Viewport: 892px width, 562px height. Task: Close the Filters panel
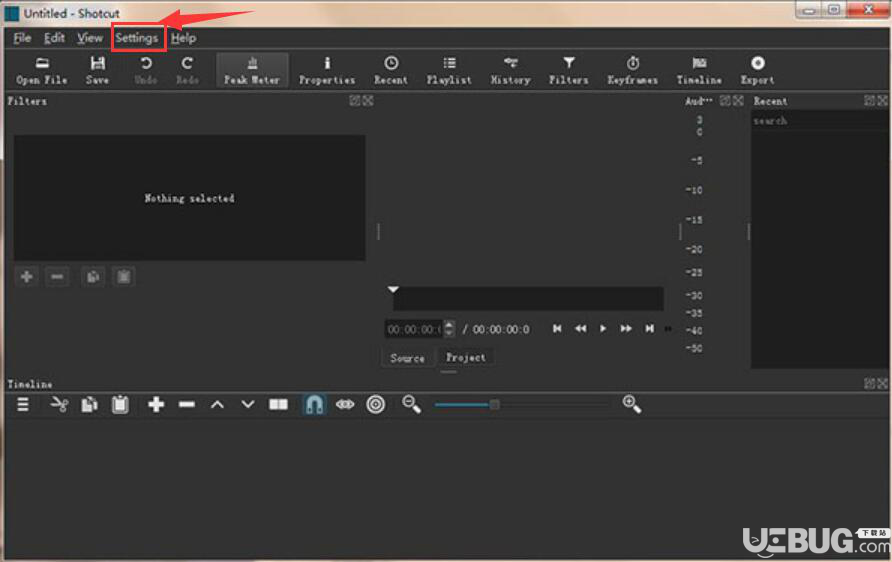[x=367, y=101]
